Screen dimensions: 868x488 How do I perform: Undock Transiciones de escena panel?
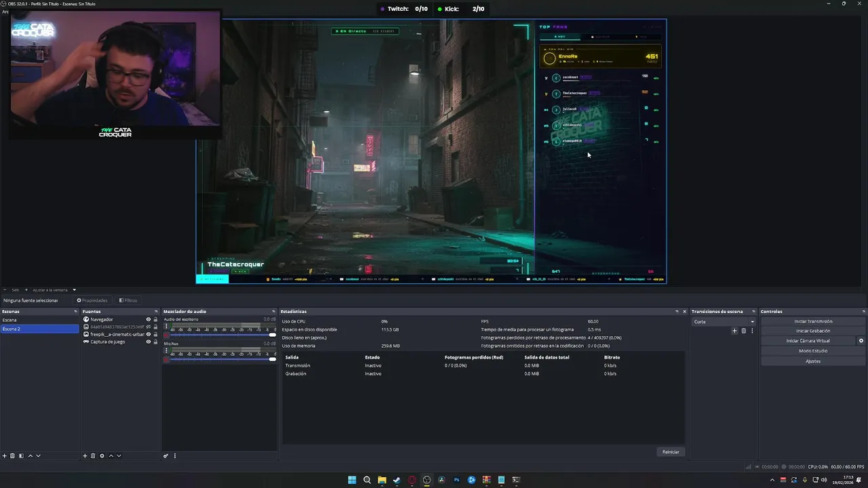(x=753, y=312)
